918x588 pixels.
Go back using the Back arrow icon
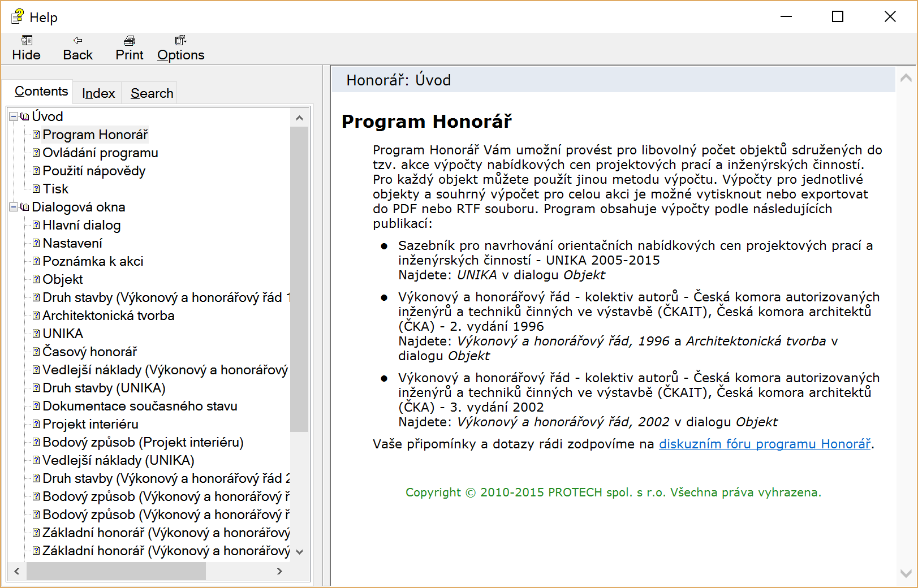click(78, 41)
